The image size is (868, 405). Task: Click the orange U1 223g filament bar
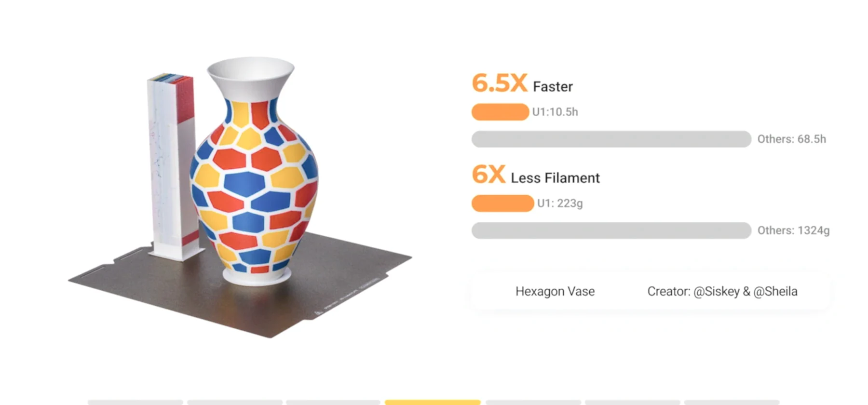[502, 203]
